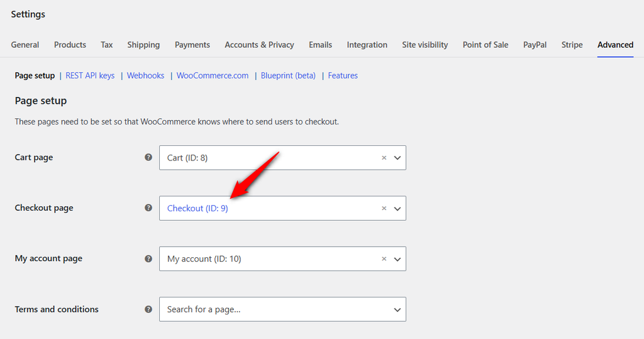Open the Tax settings tab
This screenshot has height=339, width=644.
107,45
